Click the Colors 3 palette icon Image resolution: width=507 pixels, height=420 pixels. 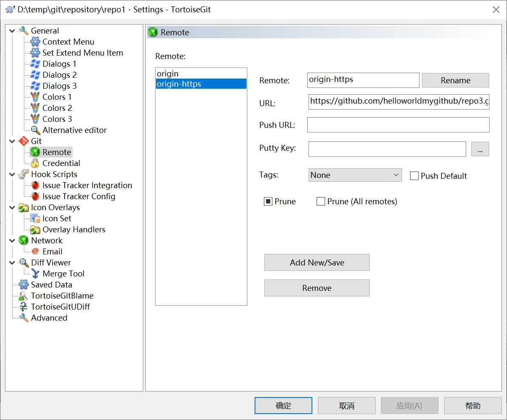point(35,119)
